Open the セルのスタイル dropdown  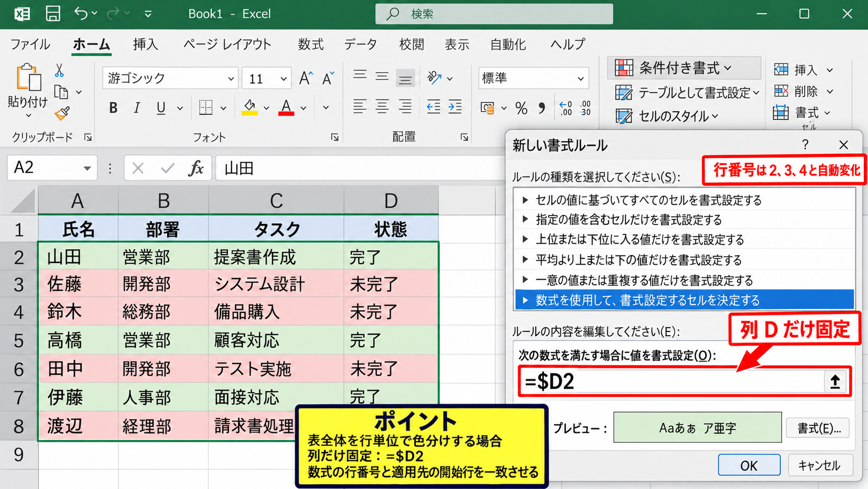(x=668, y=116)
